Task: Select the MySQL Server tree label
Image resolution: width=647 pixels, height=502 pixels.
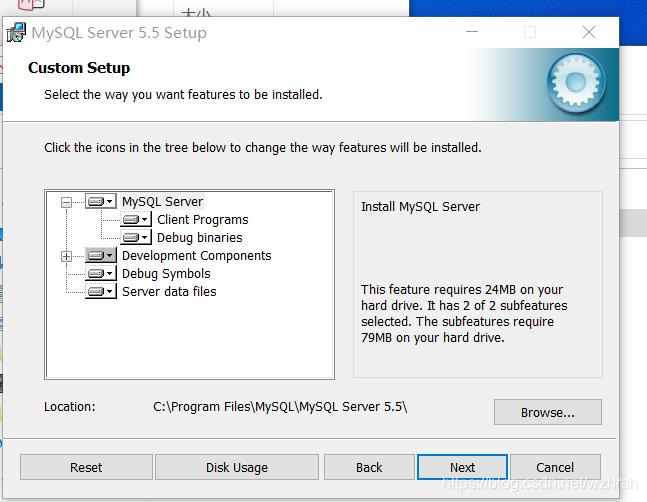Action: [x=163, y=202]
